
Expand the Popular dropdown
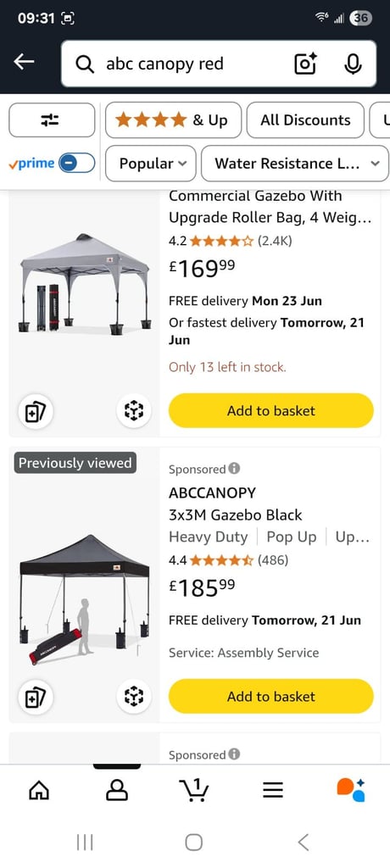pos(151,164)
